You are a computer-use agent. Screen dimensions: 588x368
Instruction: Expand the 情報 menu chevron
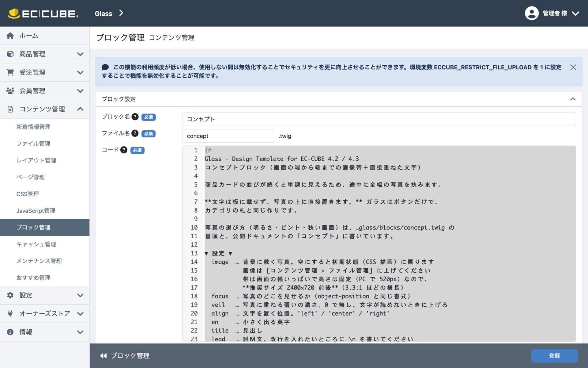(x=80, y=332)
